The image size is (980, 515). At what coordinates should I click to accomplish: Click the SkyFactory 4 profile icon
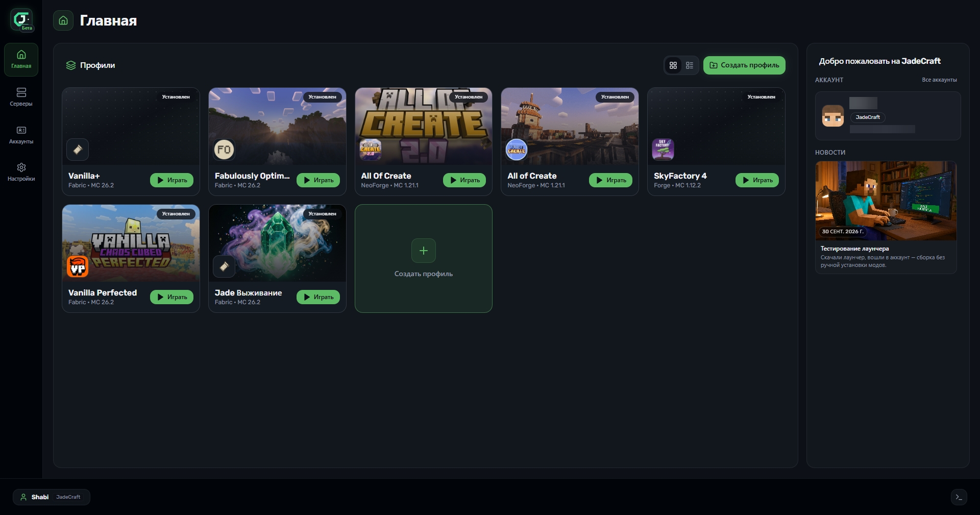[x=663, y=150]
